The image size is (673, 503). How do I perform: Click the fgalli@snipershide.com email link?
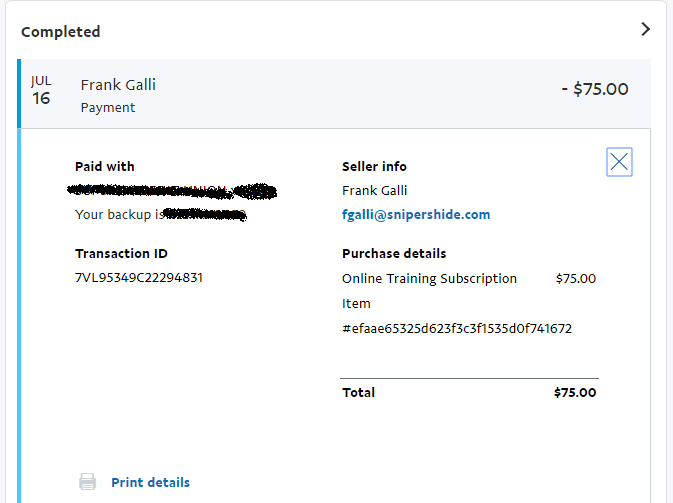[x=416, y=214]
